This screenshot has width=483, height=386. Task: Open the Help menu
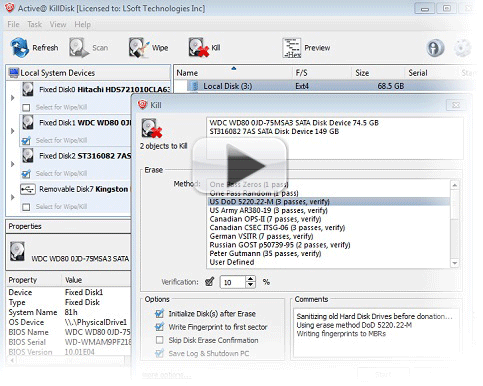tap(82, 24)
